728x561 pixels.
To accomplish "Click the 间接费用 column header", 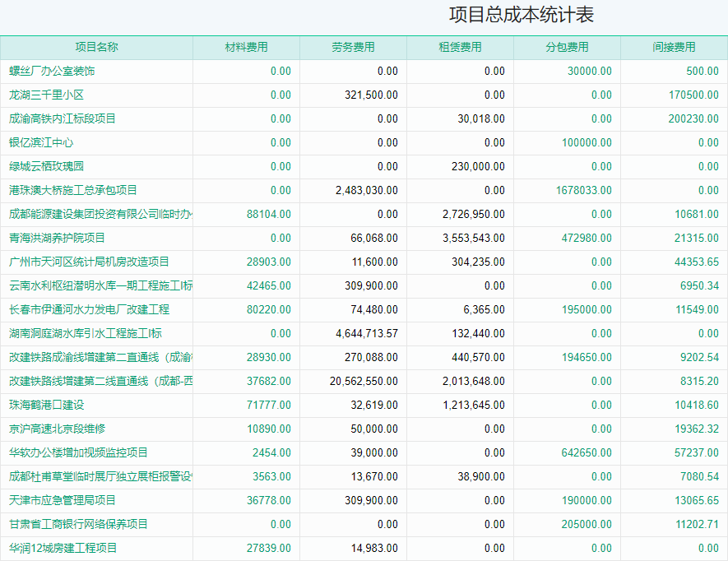I will coord(674,47).
